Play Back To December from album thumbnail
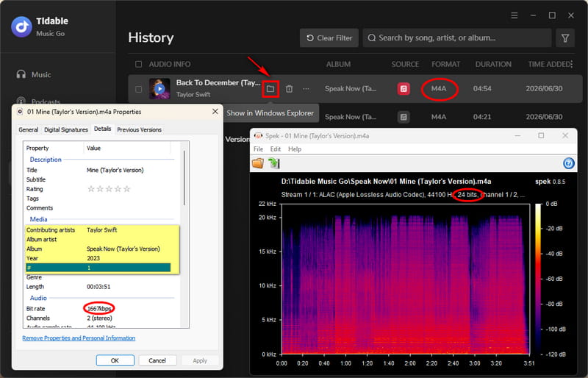Screen dimensions: 588x378 click(159, 88)
